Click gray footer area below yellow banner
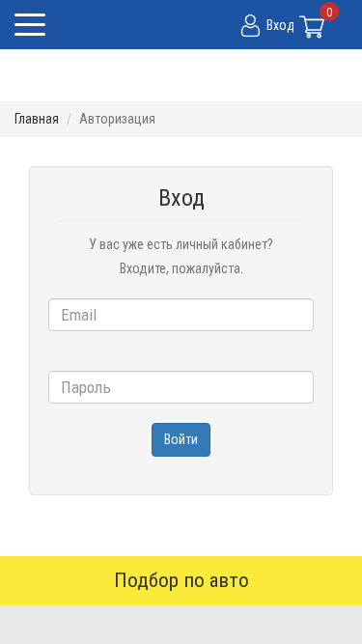 [x=181, y=625]
